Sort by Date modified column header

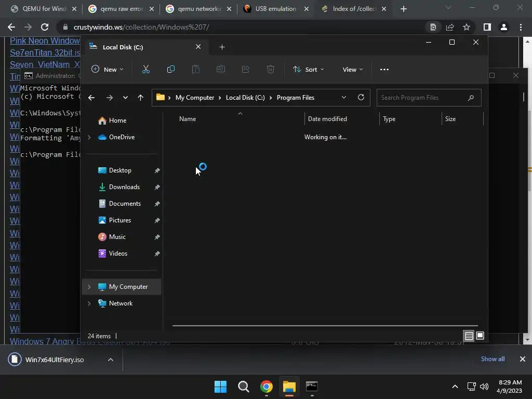point(327,119)
